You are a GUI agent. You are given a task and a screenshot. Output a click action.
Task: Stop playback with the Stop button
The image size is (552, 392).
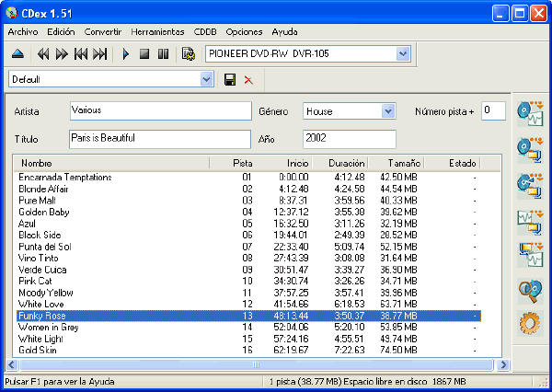point(144,54)
